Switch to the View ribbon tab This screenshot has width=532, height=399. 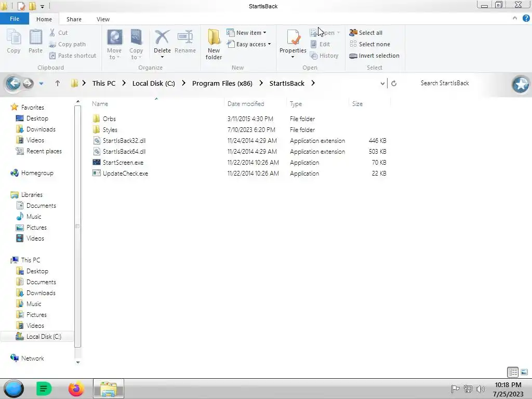pyautogui.click(x=103, y=19)
